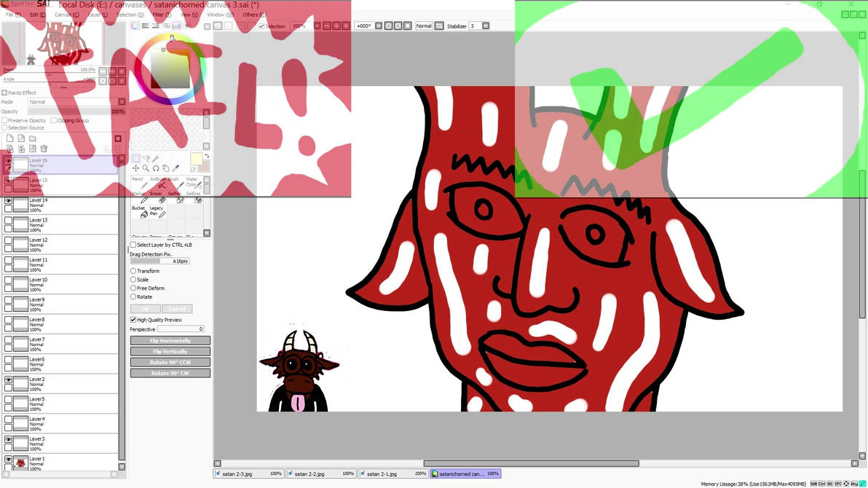Click the Flip Vertically button
This screenshot has height=488, width=868.
[170, 352]
